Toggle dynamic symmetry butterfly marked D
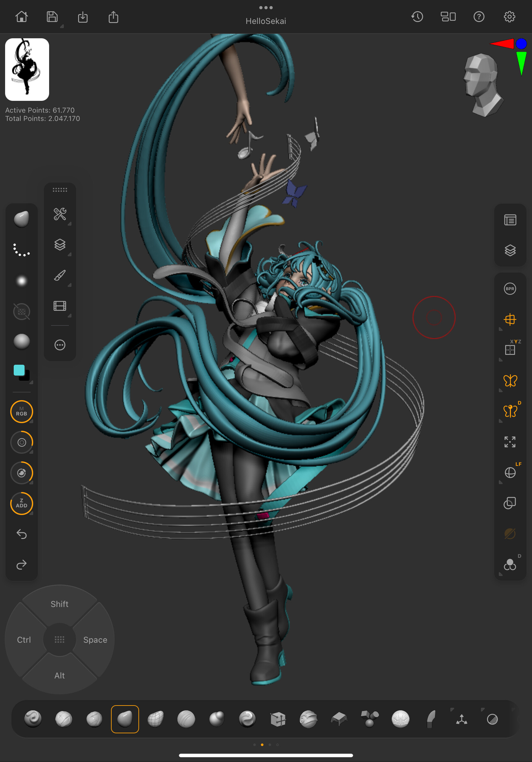532x762 pixels. tap(511, 411)
